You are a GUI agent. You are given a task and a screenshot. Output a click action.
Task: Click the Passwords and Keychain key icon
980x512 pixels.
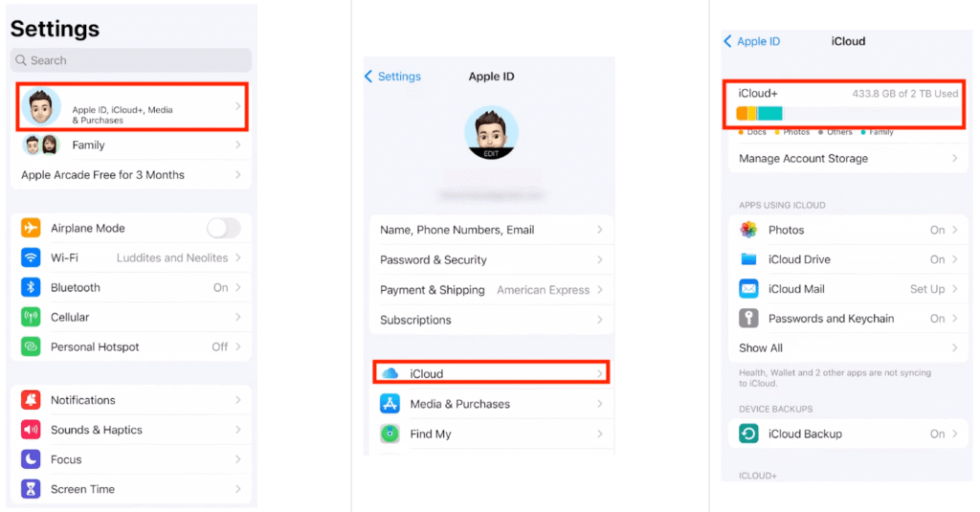tap(748, 318)
